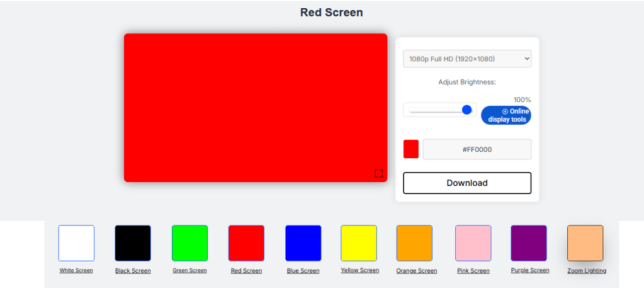Select the white screen swatch

coord(76,243)
